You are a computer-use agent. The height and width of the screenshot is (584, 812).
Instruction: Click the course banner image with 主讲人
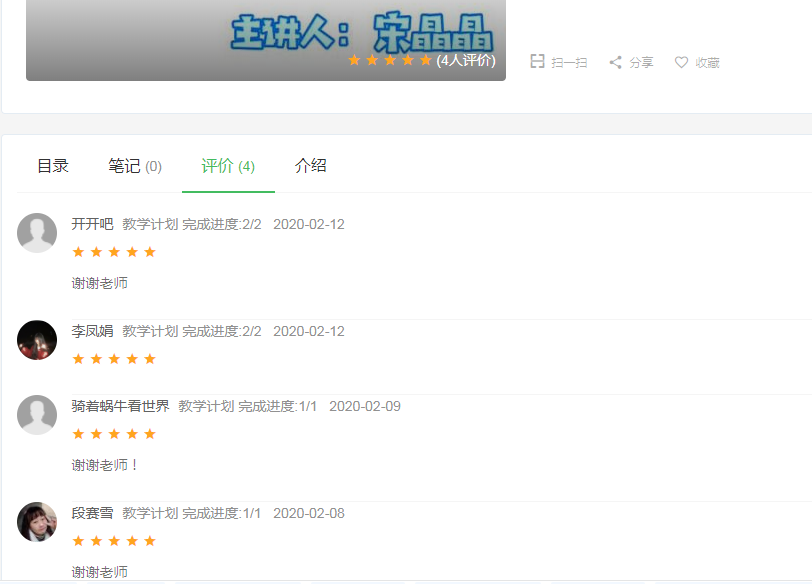coord(266,40)
